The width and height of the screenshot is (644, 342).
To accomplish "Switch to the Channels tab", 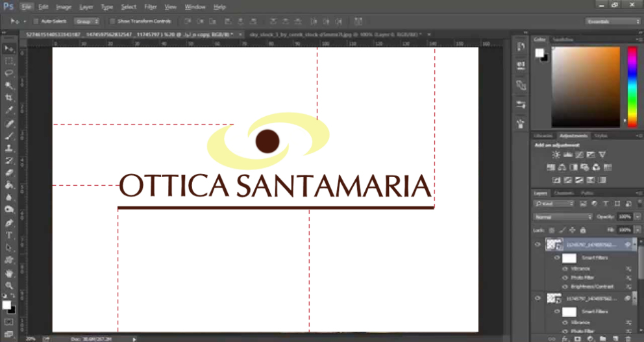I will coord(563,193).
